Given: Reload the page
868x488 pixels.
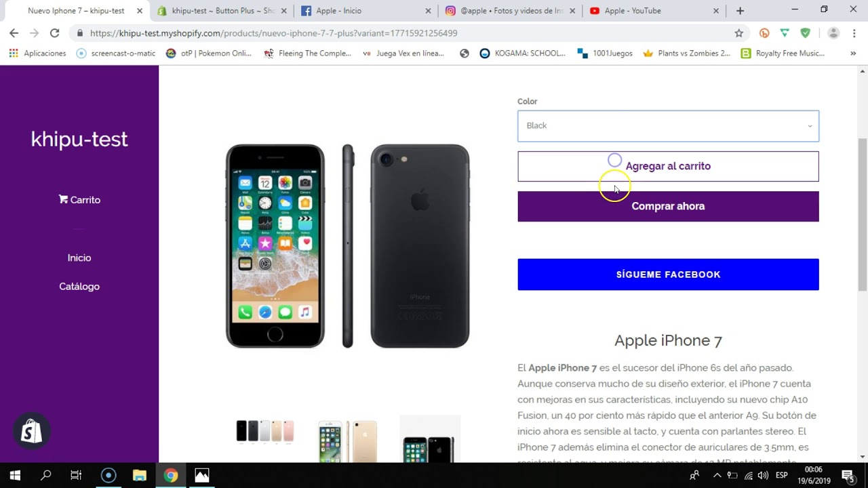Looking at the screenshot, I should click(54, 33).
